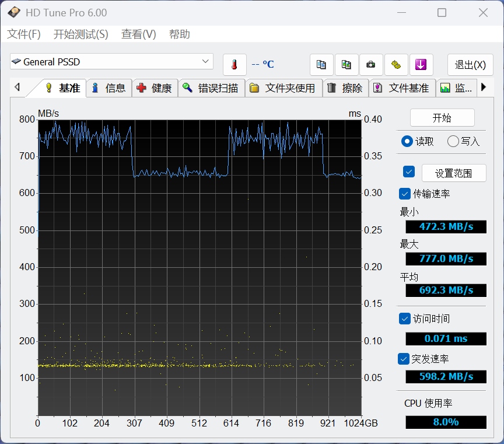Click the minimum value 472.3 MB/s
The image size is (504, 444).
coord(446,226)
